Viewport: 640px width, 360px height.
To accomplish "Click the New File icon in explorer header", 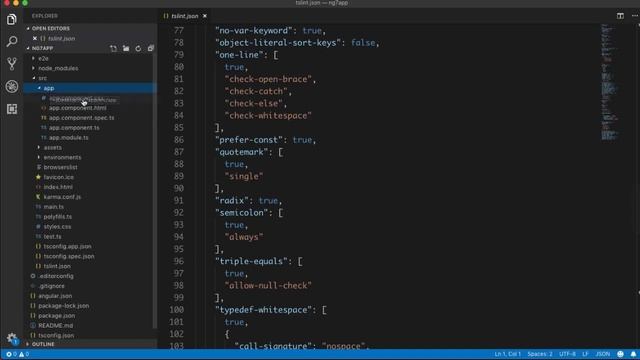I will click(113, 49).
